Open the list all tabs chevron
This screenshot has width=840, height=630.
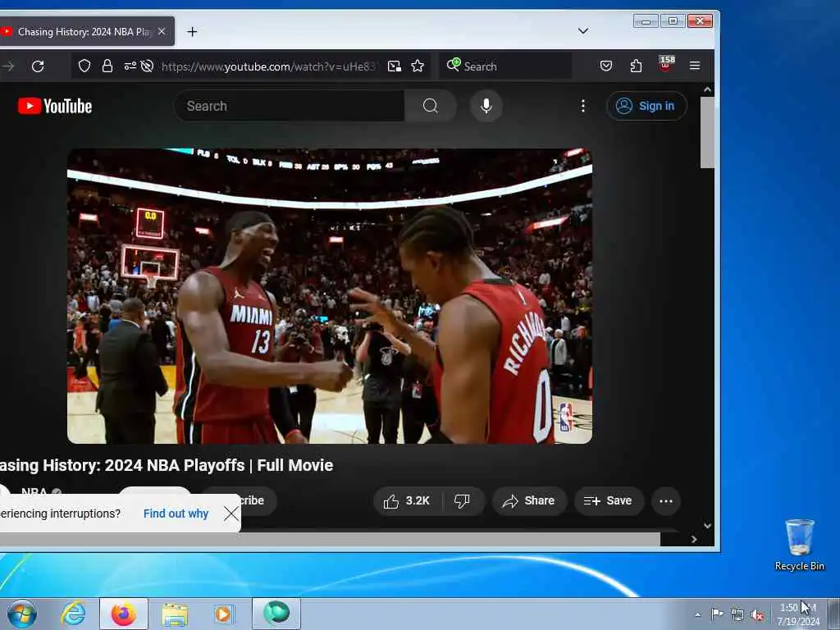coord(583,31)
